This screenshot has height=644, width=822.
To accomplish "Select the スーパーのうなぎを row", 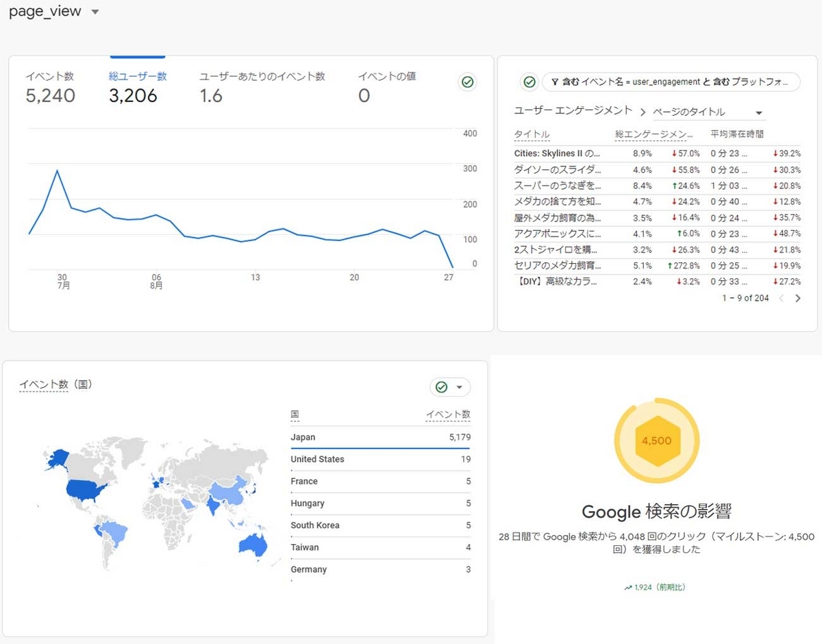I will [657, 186].
